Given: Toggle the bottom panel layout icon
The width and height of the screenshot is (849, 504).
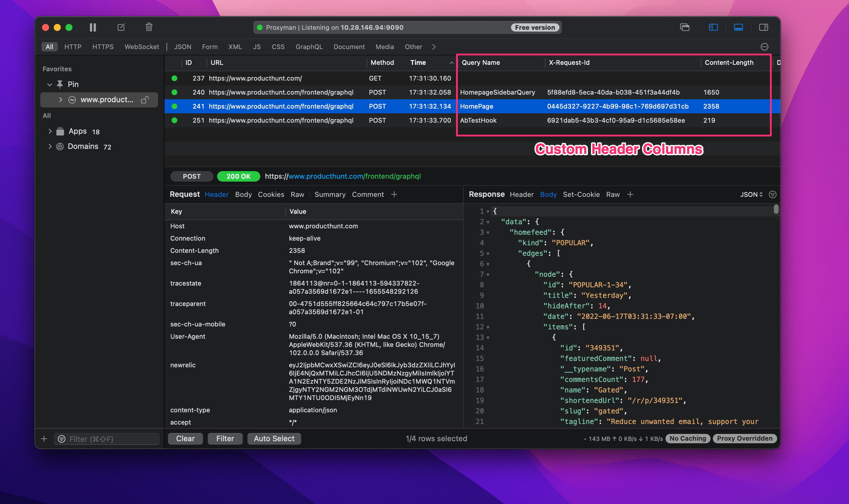Looking at the screenshot, I should pos(738,27).
